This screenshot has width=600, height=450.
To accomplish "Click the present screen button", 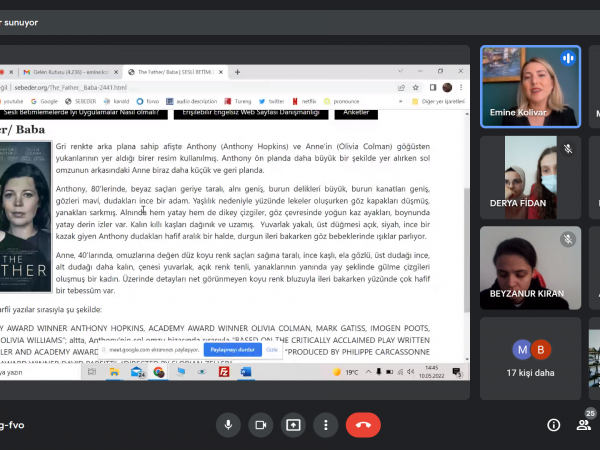I will click(293, 425).
